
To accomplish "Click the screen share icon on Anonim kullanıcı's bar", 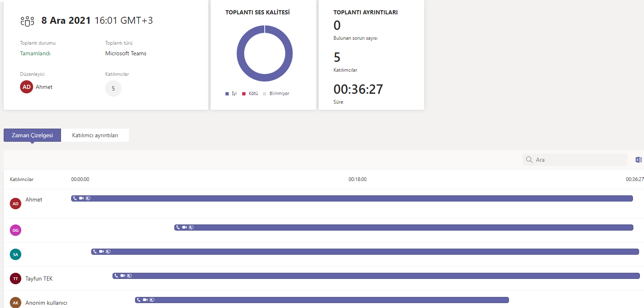I will pos(152,300).
